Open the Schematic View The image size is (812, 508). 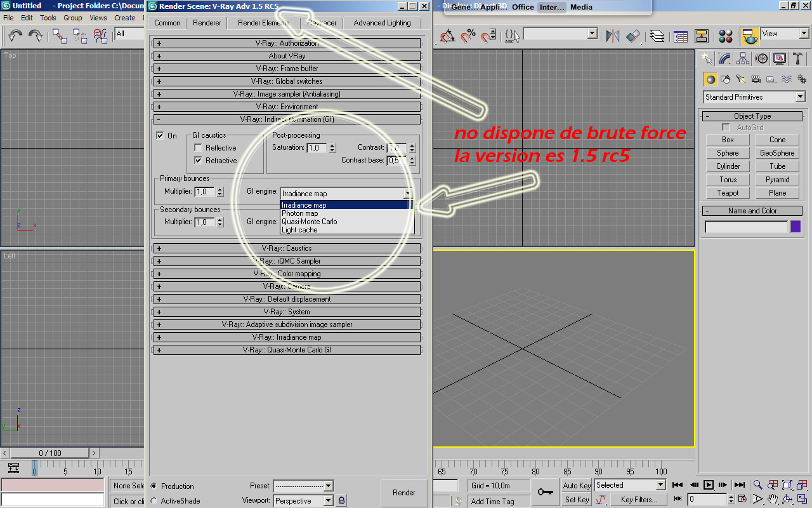point(702,36)
